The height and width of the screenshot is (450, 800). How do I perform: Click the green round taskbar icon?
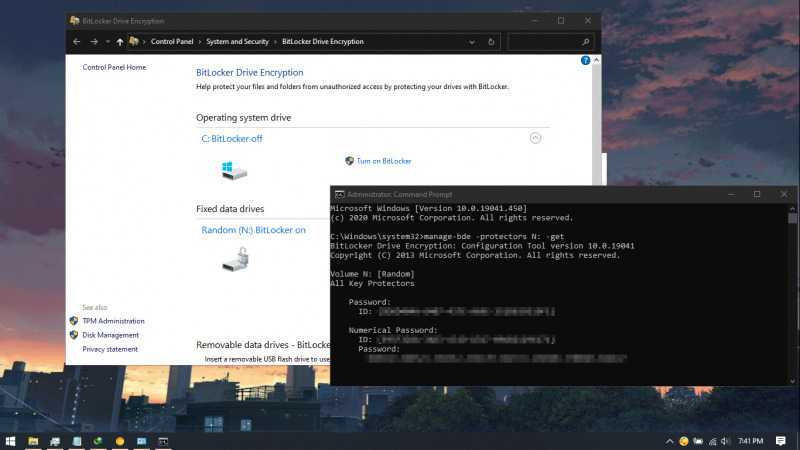tap(98, 441)
